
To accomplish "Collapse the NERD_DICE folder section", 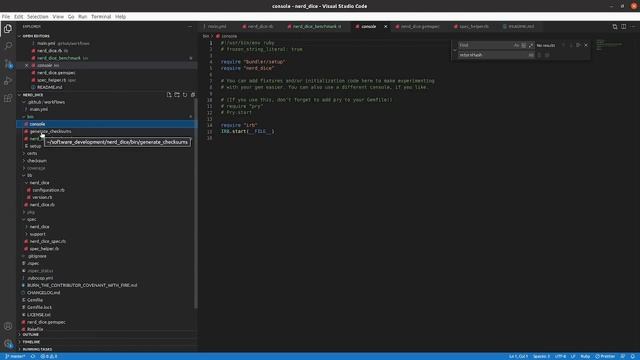I will [33, 95].
